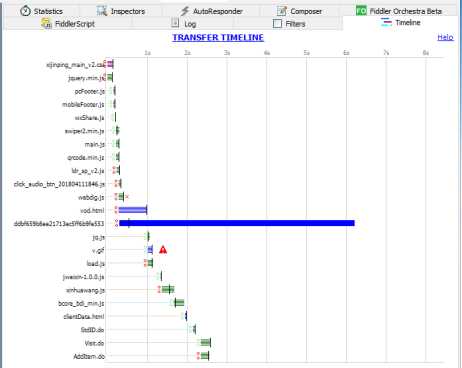Click the Inspectors magnifier icon
462x368 pixels.
(x=102, y=11)
